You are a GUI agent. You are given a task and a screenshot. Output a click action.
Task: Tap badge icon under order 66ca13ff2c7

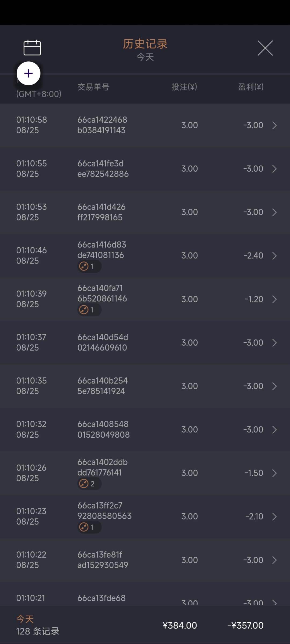coord(89,527)
